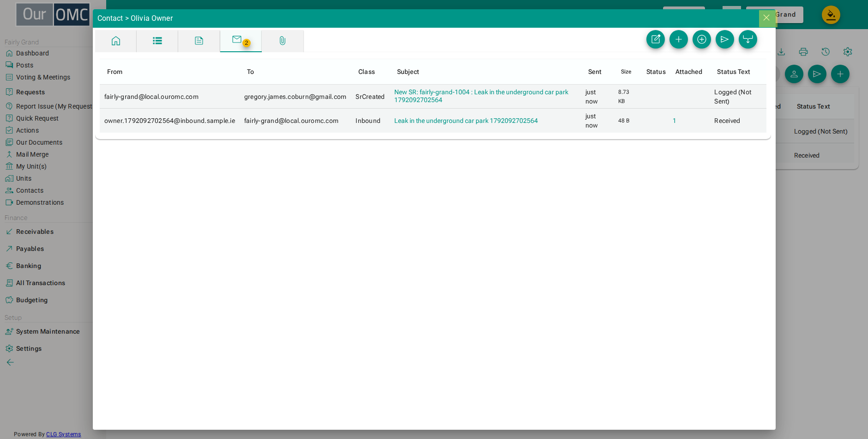Click gregory.james.coburn@gmail.com recipient cell
868x439 pixels.
(x=295, y=97)
